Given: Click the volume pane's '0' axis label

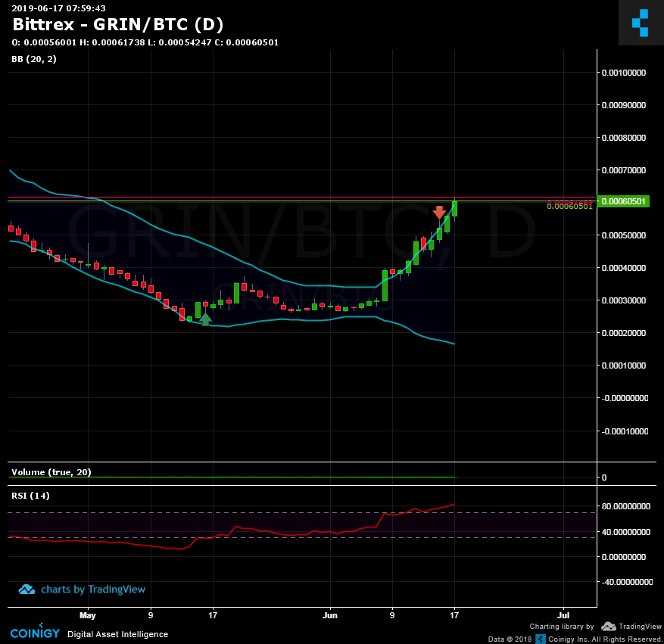Looking at the screenshot, I should (x=604, y=478).
